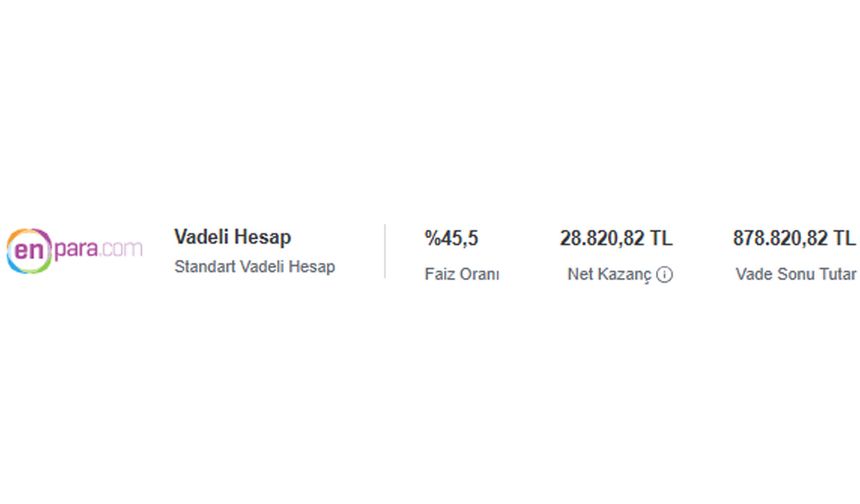
Task: Select the 878.820,82 TL maturity amount
Action: tap(794, 238)
